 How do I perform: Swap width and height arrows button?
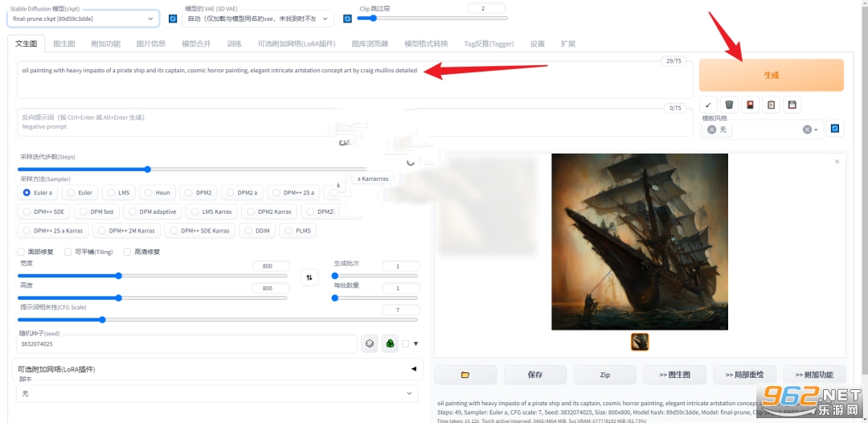click(x=309, y=278)
